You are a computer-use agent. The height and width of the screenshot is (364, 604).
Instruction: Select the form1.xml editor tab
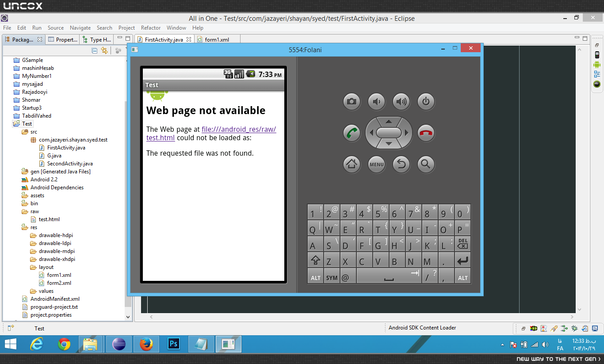pyautogui.click(x=214, y=39)
